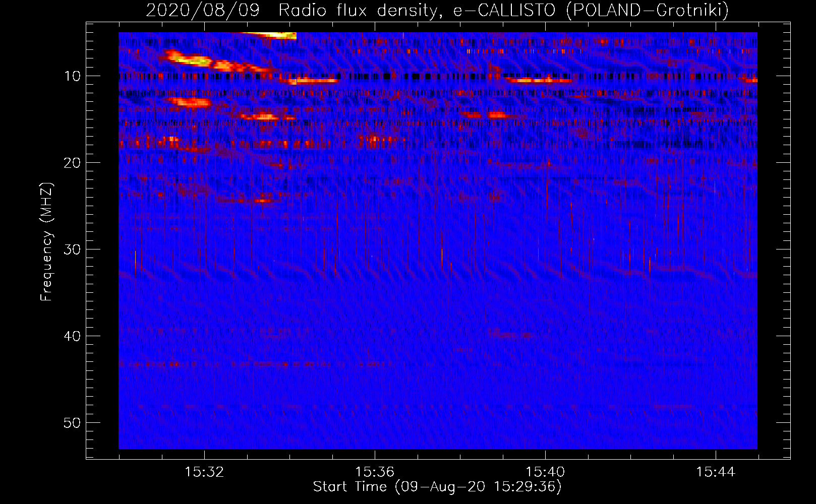Click the 'Start Time (09-Aug-20 15:29:36)' label
The image size is (816, 504).
click(x=437, y=487)
